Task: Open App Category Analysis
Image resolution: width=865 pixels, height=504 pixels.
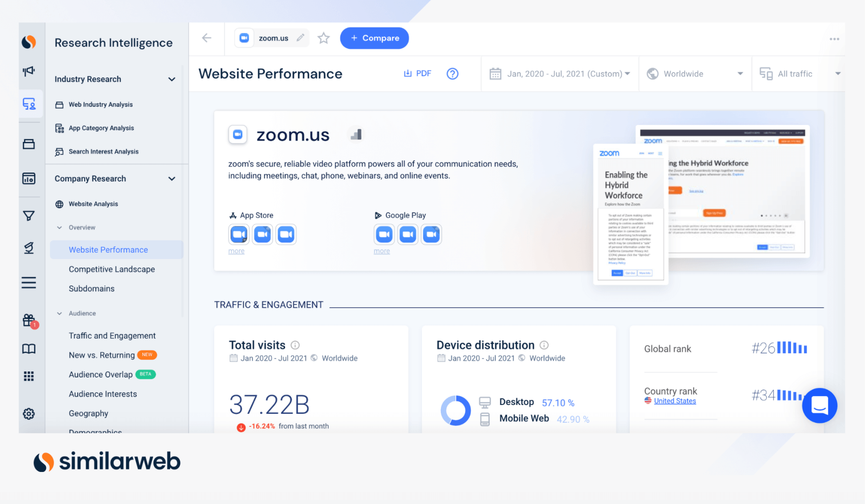Action: (101, 128)
